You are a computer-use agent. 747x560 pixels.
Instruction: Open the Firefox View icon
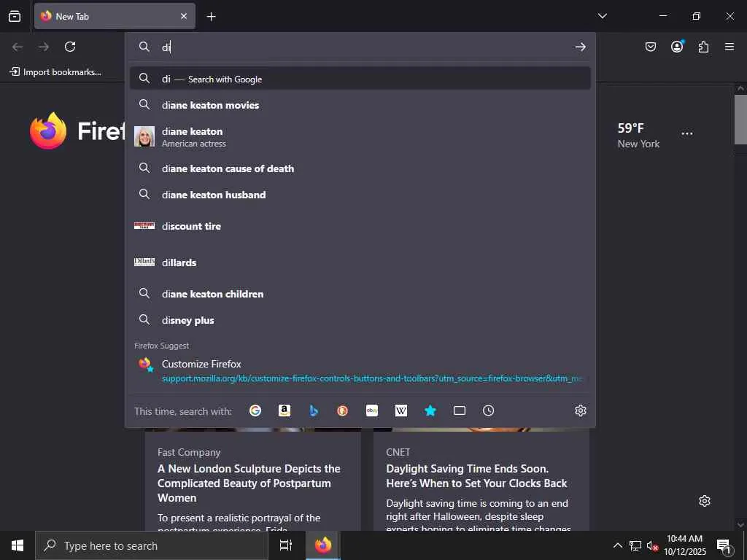15,16
